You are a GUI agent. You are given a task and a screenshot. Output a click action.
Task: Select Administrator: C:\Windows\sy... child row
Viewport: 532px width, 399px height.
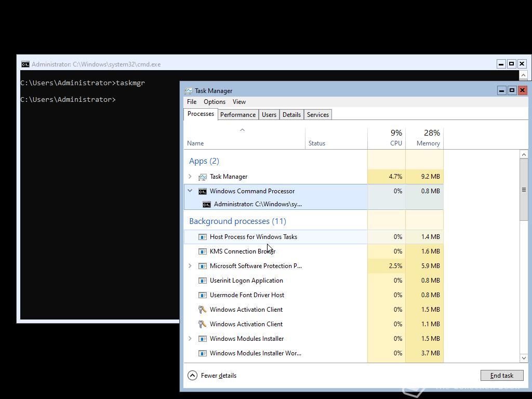point(313,204)
